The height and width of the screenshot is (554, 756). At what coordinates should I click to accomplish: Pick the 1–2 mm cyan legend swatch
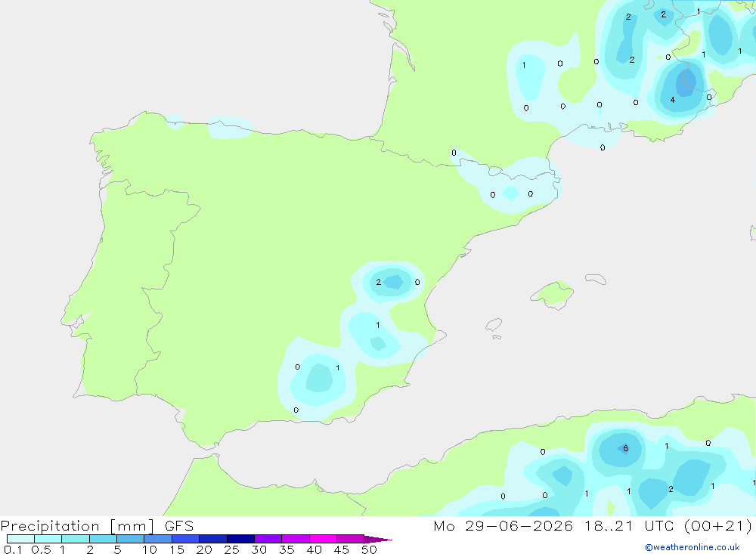pos(76,539)
